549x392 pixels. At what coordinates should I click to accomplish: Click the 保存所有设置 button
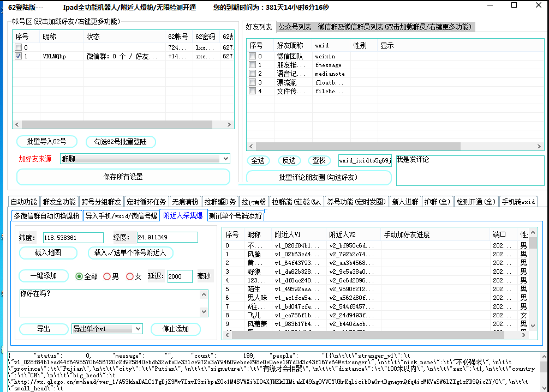123,177
